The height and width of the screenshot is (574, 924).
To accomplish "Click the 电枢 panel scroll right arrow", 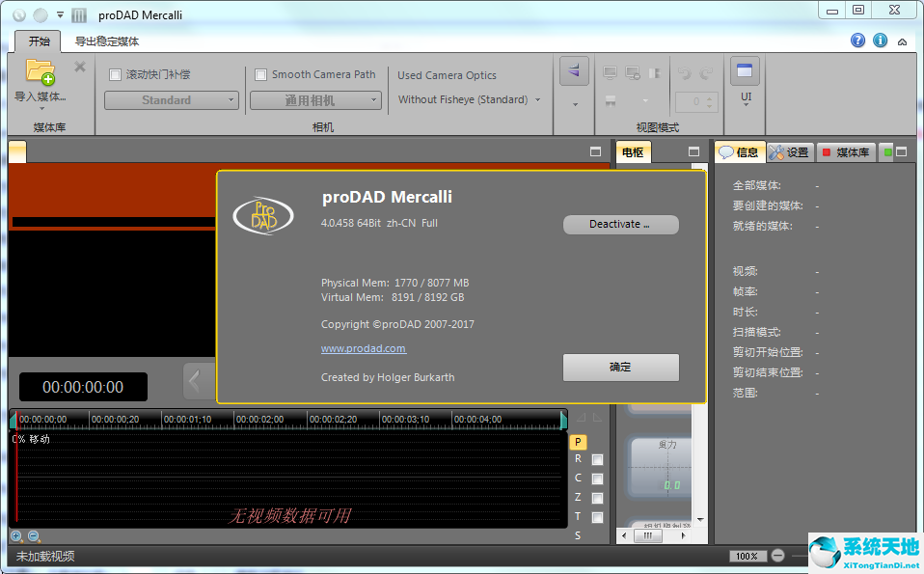I will 683,535.
